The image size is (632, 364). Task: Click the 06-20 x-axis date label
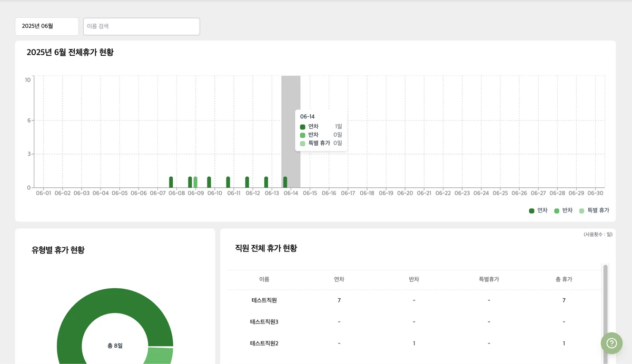click(x=405, y=193)
